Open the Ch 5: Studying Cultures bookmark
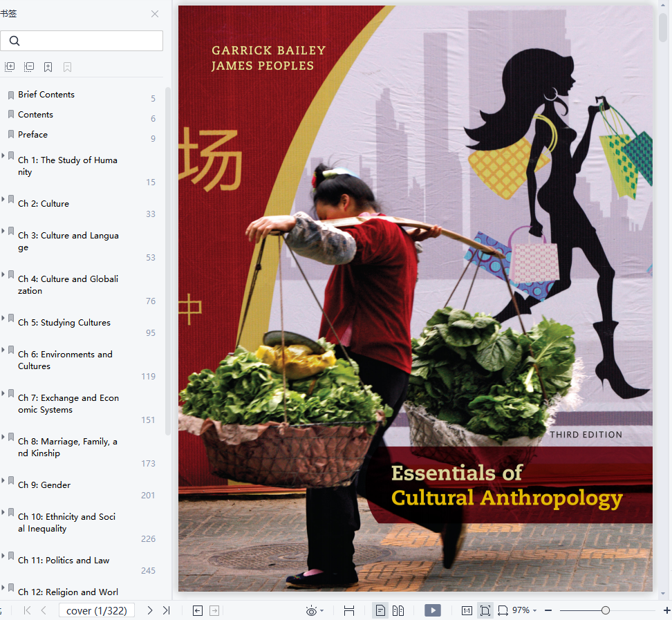This screenshot has width=672, height=620. click(64, 323)
